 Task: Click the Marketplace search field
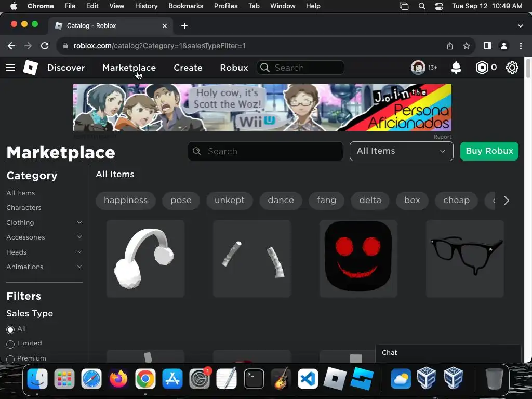265,151
